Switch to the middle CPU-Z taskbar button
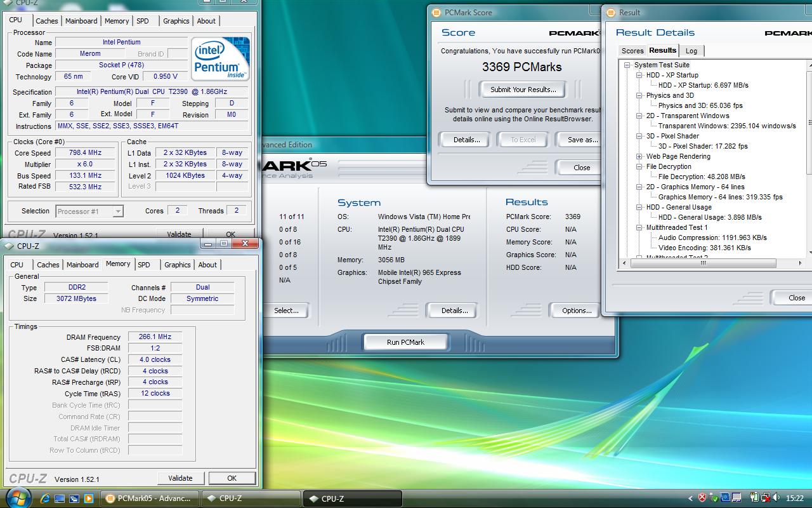Image resolution: width=812 pixels, height=508 pixels. pyautogui.click(x=251, y=498)
